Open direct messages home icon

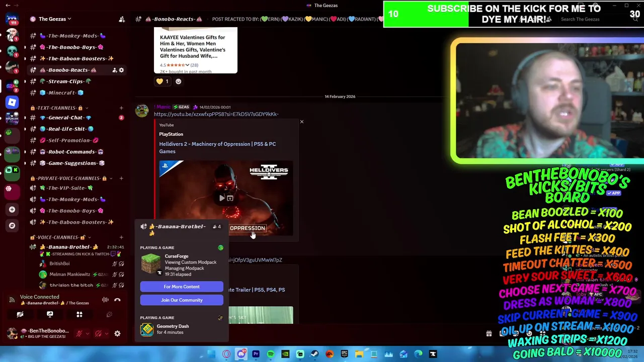point(12,20)
